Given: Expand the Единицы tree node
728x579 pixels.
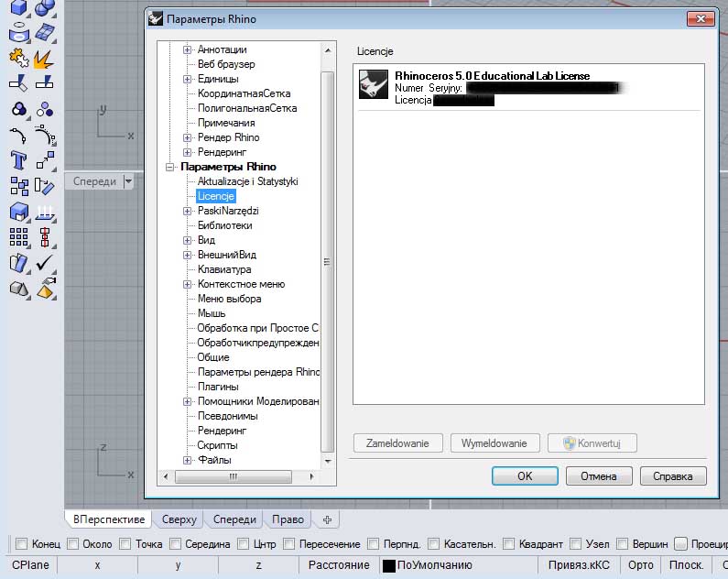Looking at the screenshot, I should coord(187,79).
